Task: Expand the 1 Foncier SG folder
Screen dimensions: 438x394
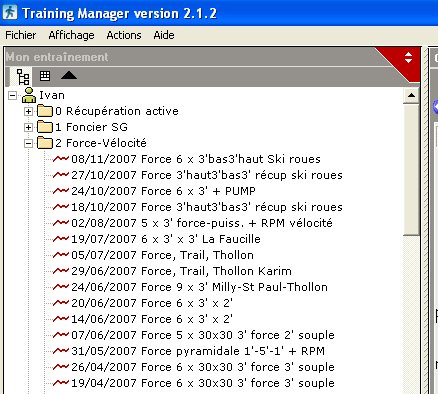Action: click(x=28, y=127)
